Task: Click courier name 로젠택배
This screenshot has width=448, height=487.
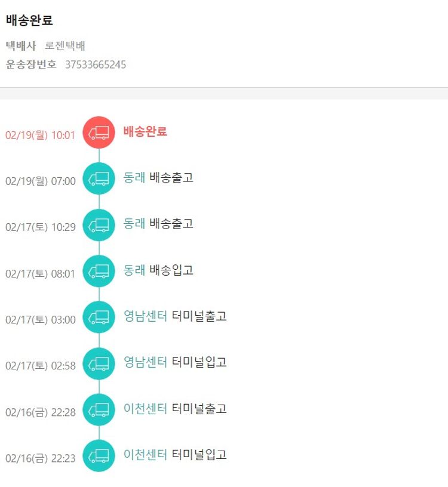Action: (x=65, y=46)
